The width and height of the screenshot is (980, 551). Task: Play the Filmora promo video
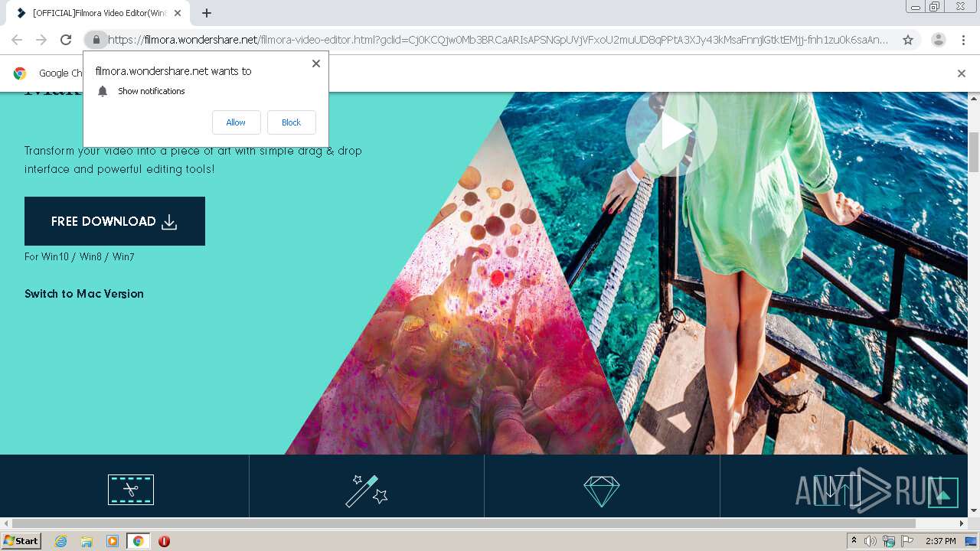point(671,132)
